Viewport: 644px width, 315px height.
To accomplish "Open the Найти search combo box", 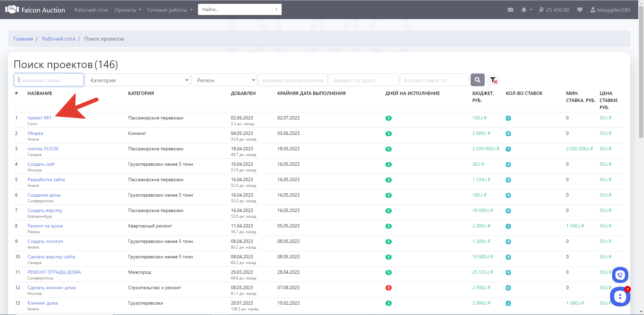I will [239, 9].
